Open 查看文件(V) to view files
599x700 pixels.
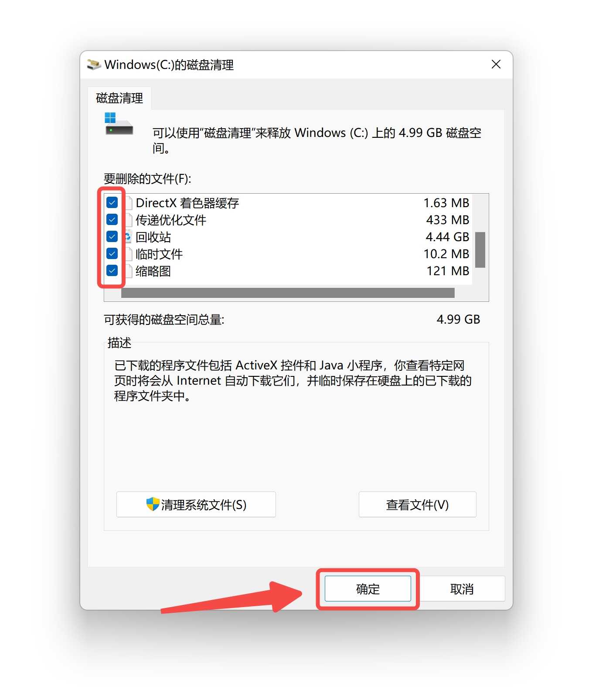click(x=417, y=505)
